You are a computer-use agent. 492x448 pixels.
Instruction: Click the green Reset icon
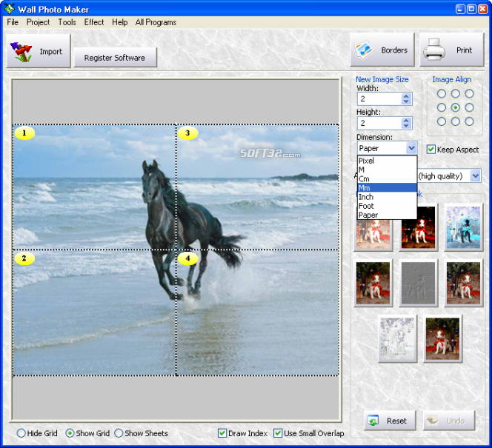pyautogui.click(x=373, y=421)
